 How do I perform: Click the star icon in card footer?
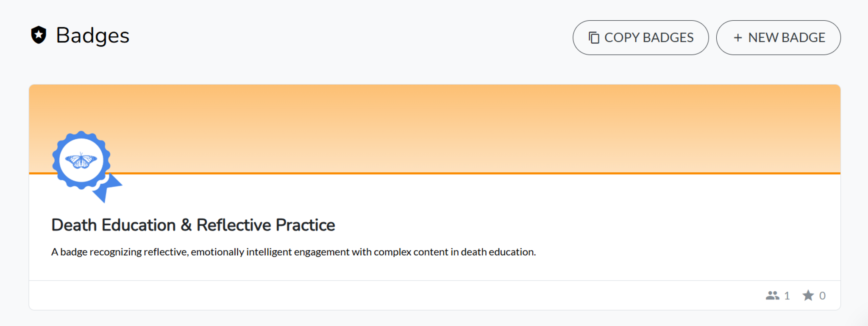(808, 296)
